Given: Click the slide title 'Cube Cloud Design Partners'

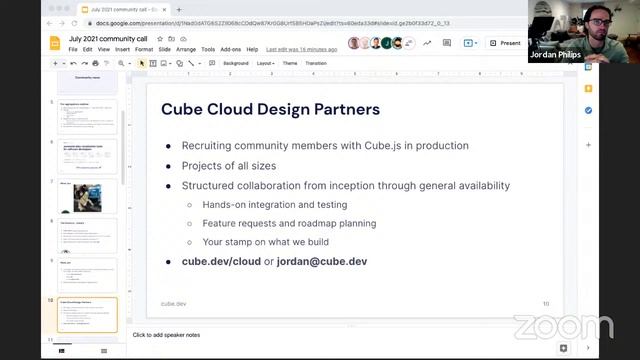Looking at the screenshot, I should coord(270,109).
